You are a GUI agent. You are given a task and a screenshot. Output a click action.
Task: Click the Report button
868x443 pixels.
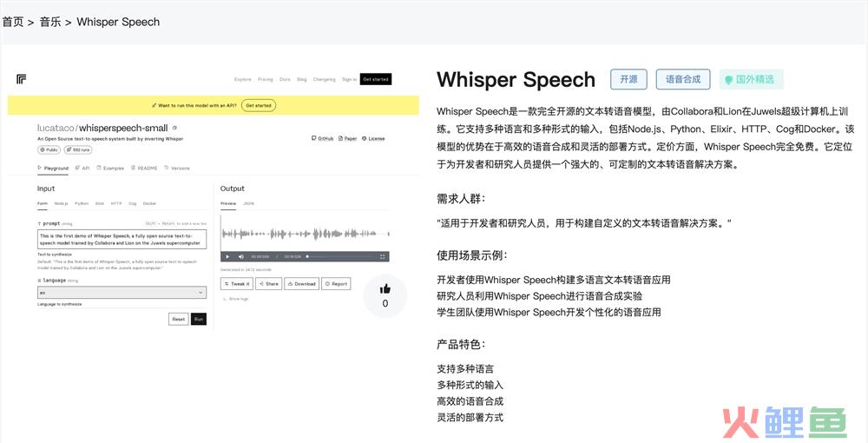coord(336,283)
